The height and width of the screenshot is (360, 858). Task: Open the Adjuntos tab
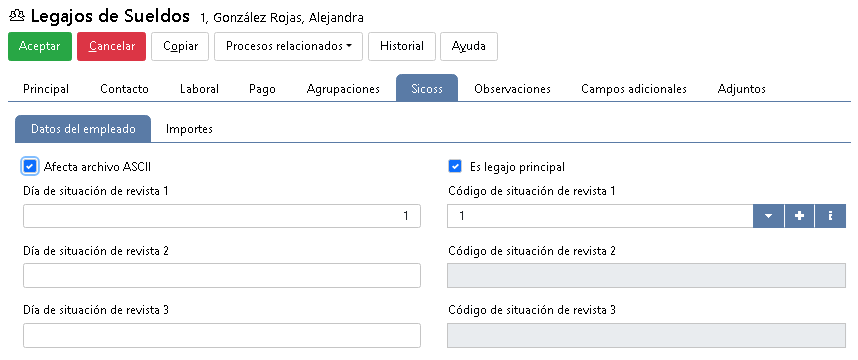tap(741, 89)
